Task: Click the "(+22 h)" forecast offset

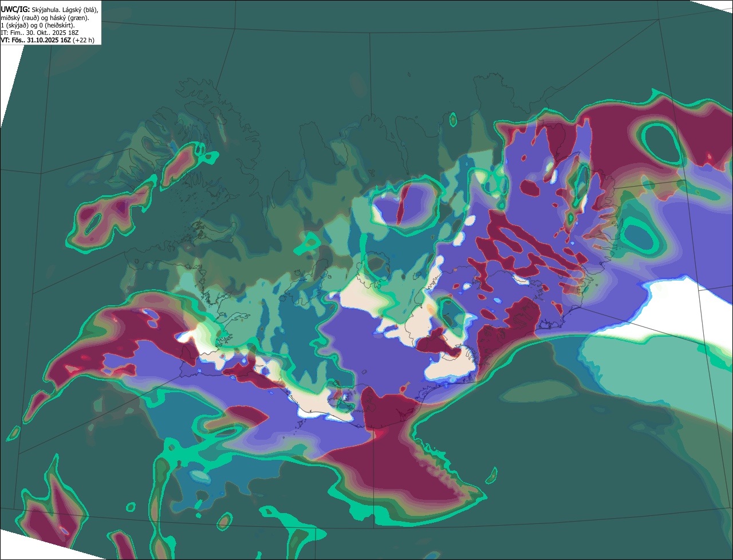Action: point(84,40)
